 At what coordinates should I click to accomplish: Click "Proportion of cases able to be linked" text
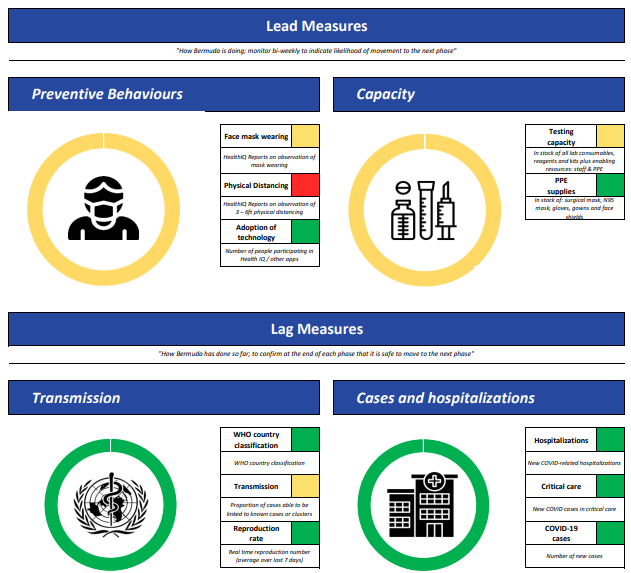tap(269, 509)
